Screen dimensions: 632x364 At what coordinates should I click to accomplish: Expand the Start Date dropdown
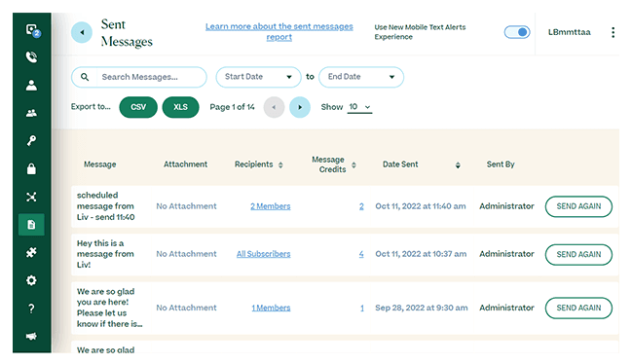click(x=258, y=77)
